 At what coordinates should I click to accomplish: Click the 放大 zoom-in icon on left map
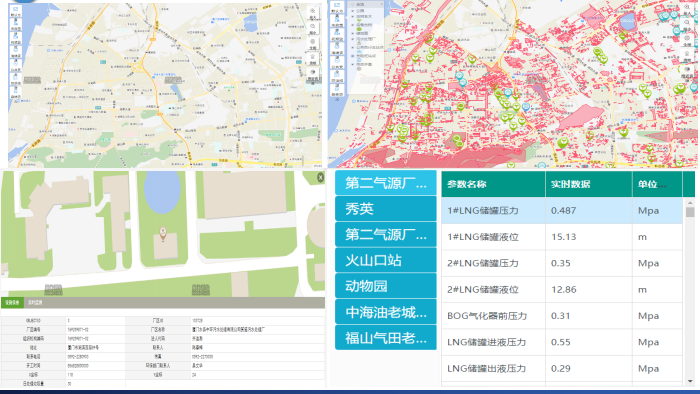click(x=312, y=11)
